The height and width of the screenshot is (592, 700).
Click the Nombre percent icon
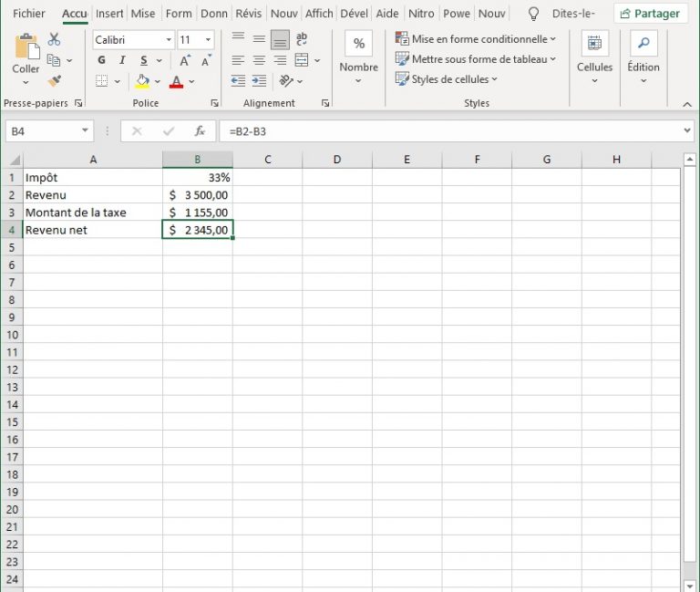pyautogui.click(x=358, y=44)
